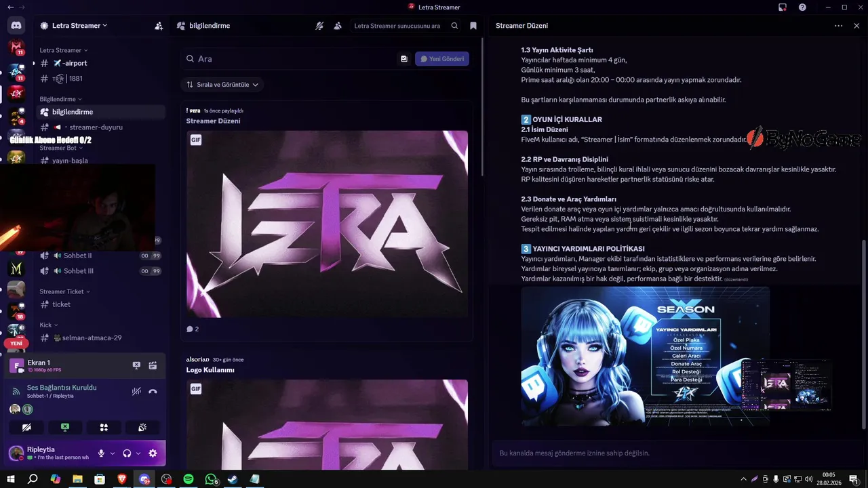Screen dimensions: 868x488
Task: Open the clips icon in Ekran 1 row
Action: (153, 365)
